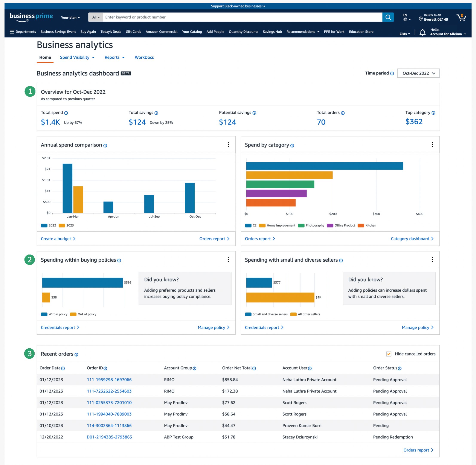Open Savings Hub nav item

point(272,32)
